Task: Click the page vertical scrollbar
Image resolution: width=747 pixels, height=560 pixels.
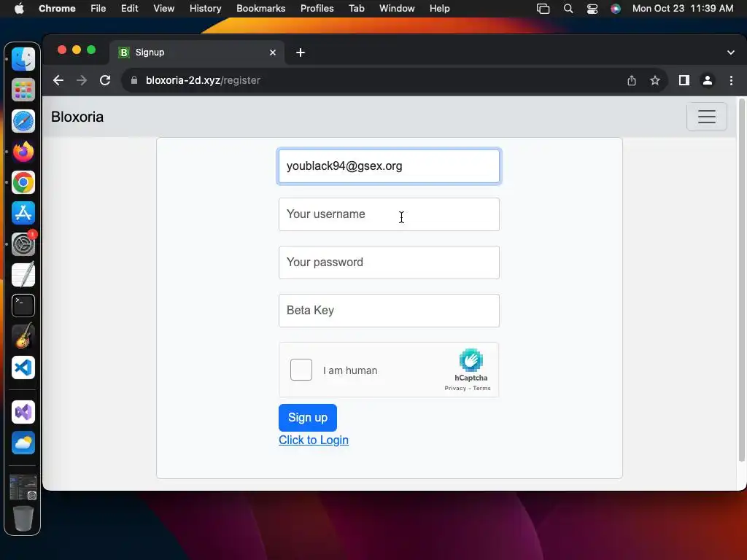Action: (741, 281)
